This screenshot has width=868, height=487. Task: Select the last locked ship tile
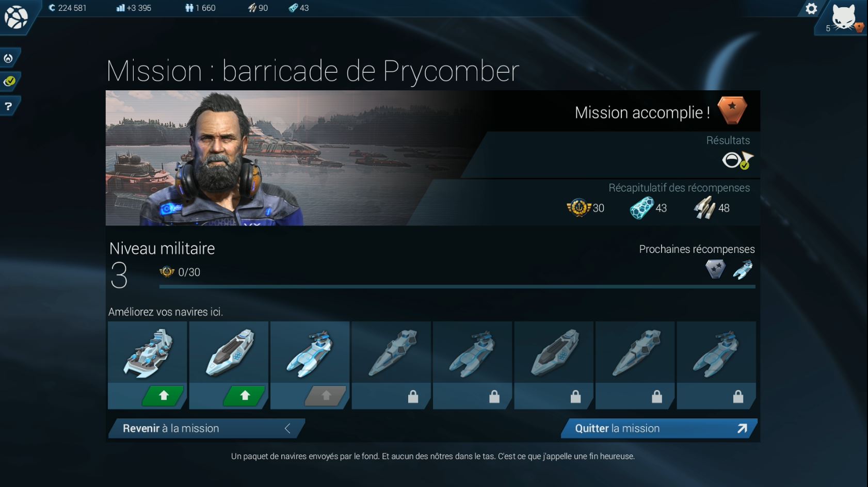[716, 365]
